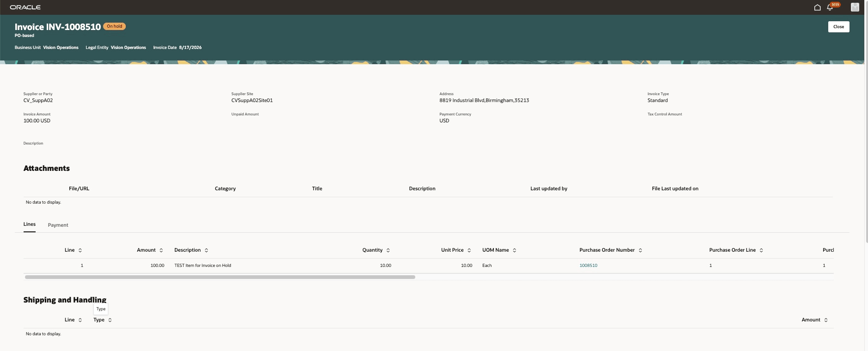Click the Last updated by column header
Viewport: 868px width, 351px height.
point(549,189)
